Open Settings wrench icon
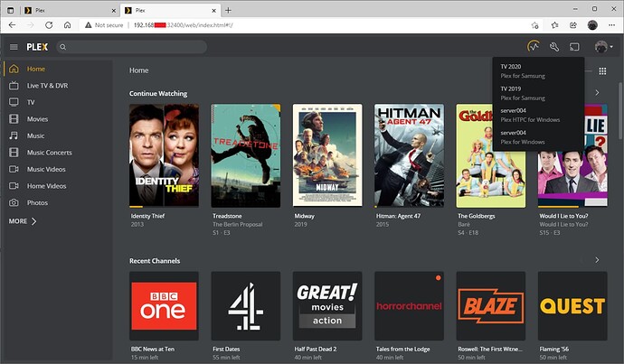624x364 pixels. [x=554, y=47]
